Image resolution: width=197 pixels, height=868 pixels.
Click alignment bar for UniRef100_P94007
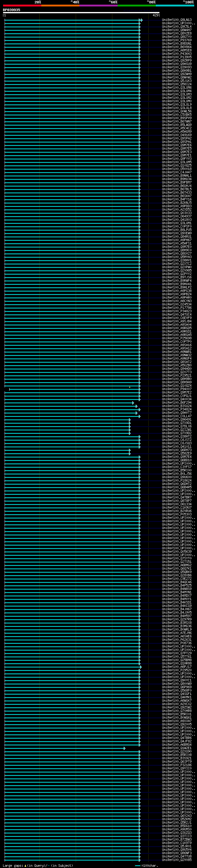(74, 389)
